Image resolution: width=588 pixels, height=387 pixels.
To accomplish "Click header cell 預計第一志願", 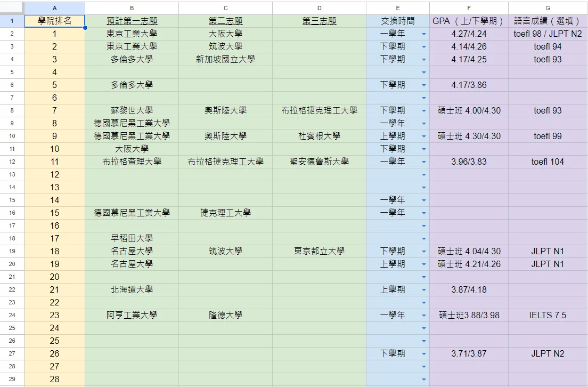I will point(132,21).
